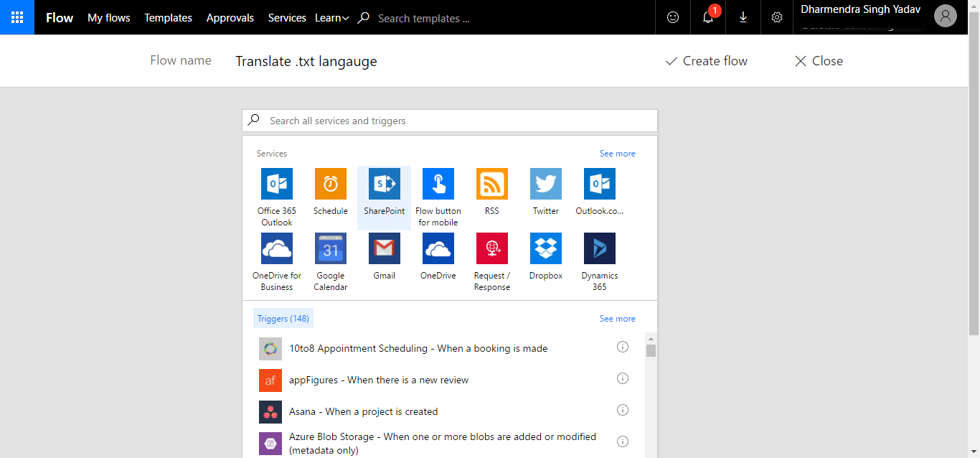Open the app launcher waffle icon
The image size is (980, 458).
point(17,17)
